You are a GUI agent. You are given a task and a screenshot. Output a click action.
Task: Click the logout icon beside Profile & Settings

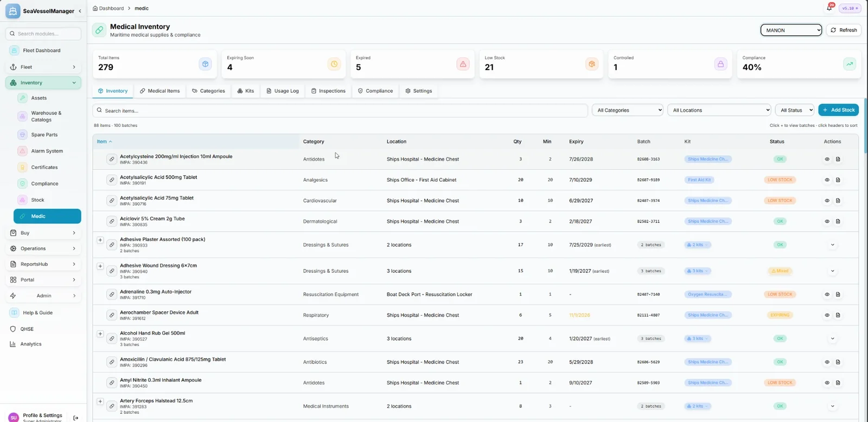click(76, 418)
